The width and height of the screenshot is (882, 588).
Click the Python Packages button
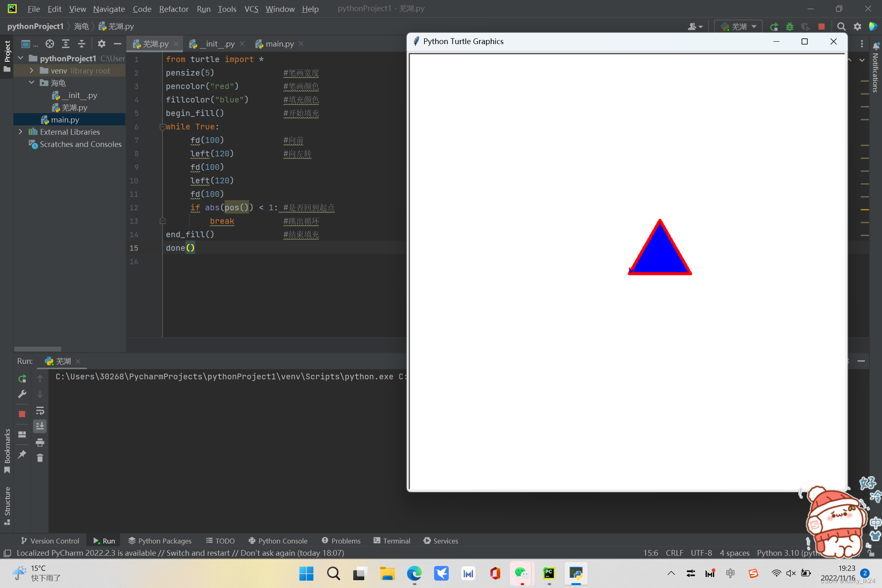pyautogui.click(x=160, y=541)
